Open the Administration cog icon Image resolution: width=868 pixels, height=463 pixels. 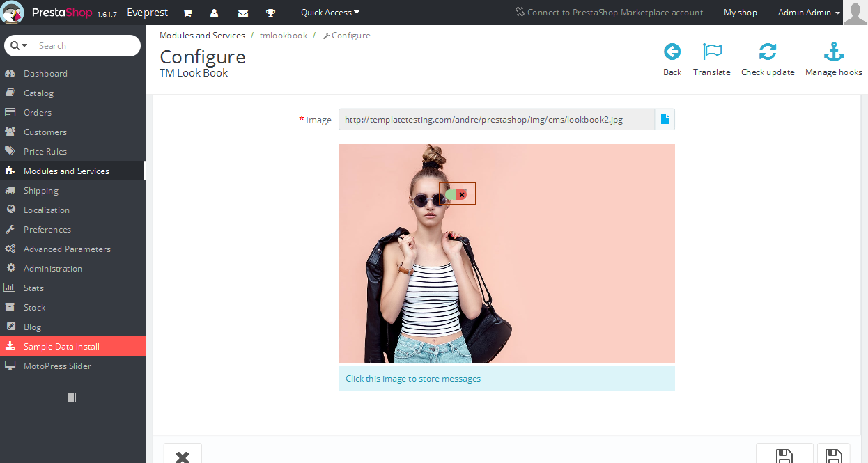(10, 268)
